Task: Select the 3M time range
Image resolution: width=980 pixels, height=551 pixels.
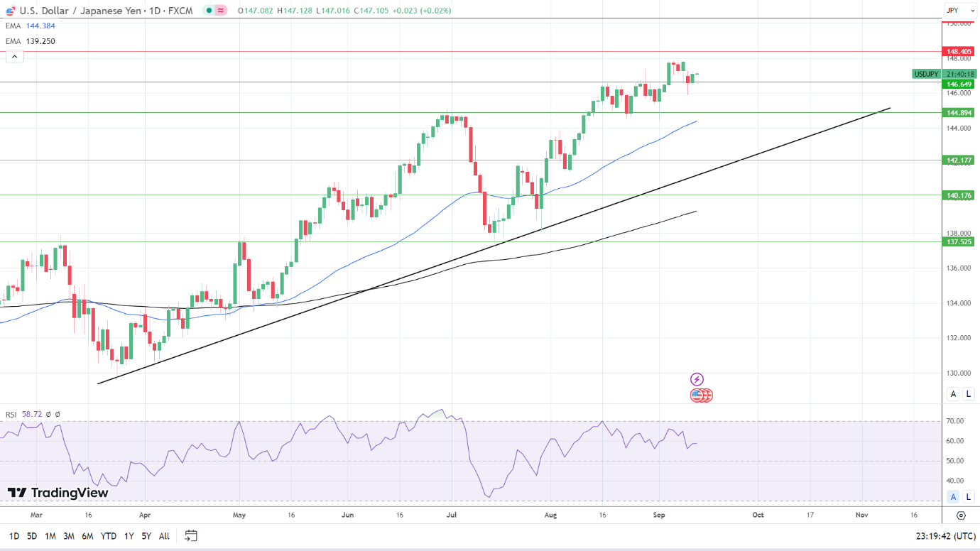Action: tap(69, 536)
